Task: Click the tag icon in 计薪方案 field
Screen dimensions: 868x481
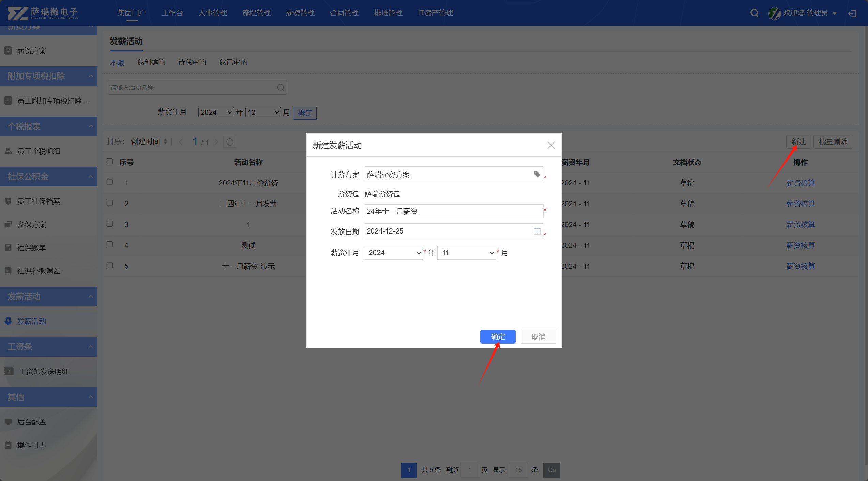Action: pyautogui.click(x=537, y=175)
